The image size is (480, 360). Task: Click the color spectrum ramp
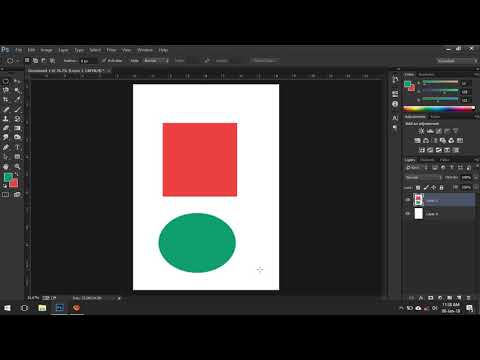(439, 108)
